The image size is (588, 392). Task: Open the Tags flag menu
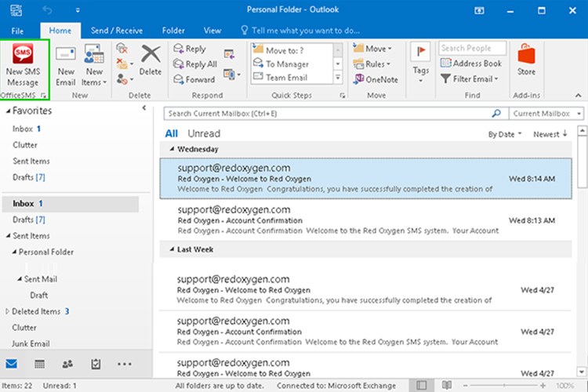421,63
